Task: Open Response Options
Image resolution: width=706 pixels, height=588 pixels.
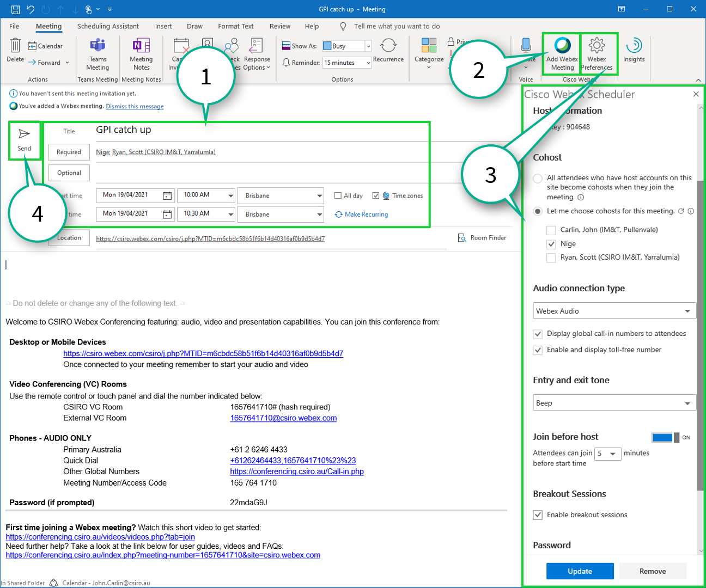Action: 257,54
